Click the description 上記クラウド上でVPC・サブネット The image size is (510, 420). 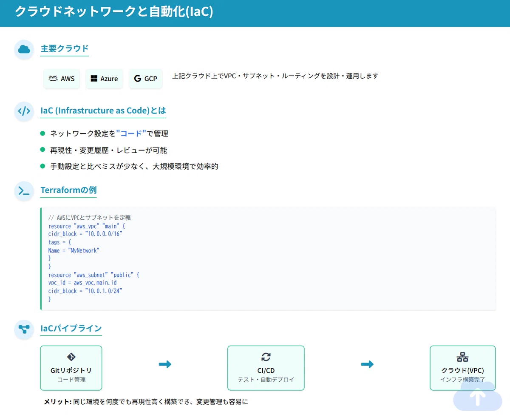[275, 76]
